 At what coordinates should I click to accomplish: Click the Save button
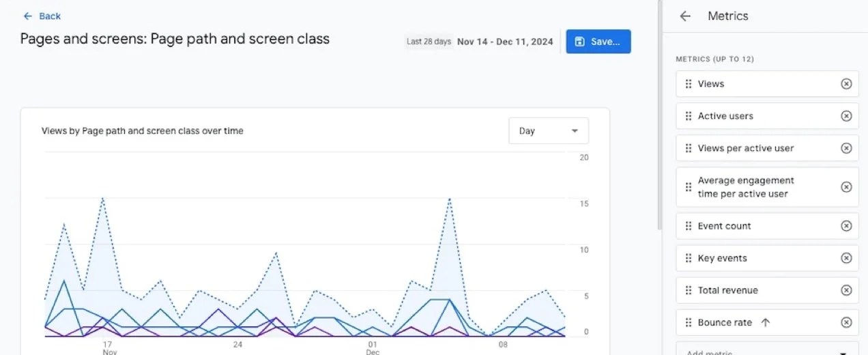coord(598,42)
